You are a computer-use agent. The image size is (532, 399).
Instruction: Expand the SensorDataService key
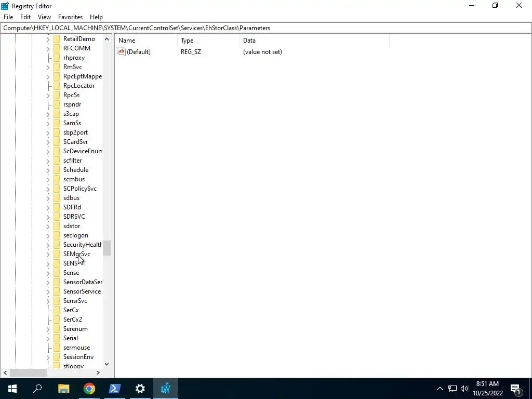coord(48,282)
